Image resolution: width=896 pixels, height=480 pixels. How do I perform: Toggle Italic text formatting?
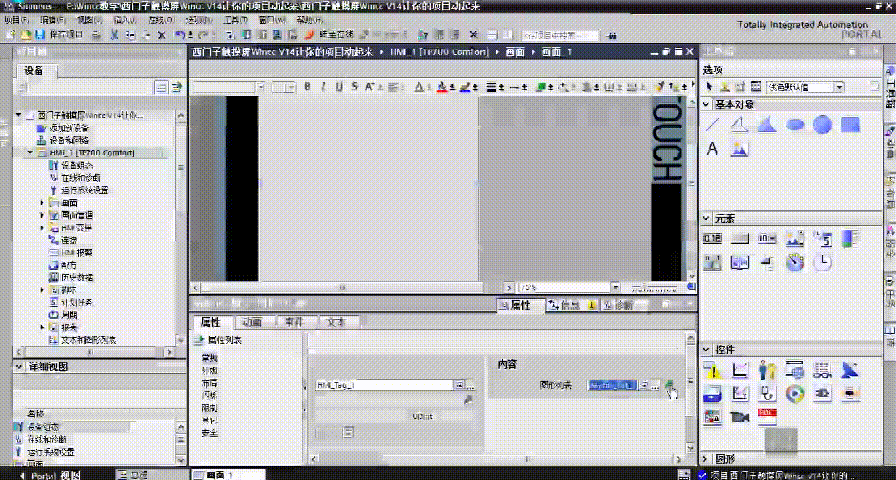tap(323, 87)
